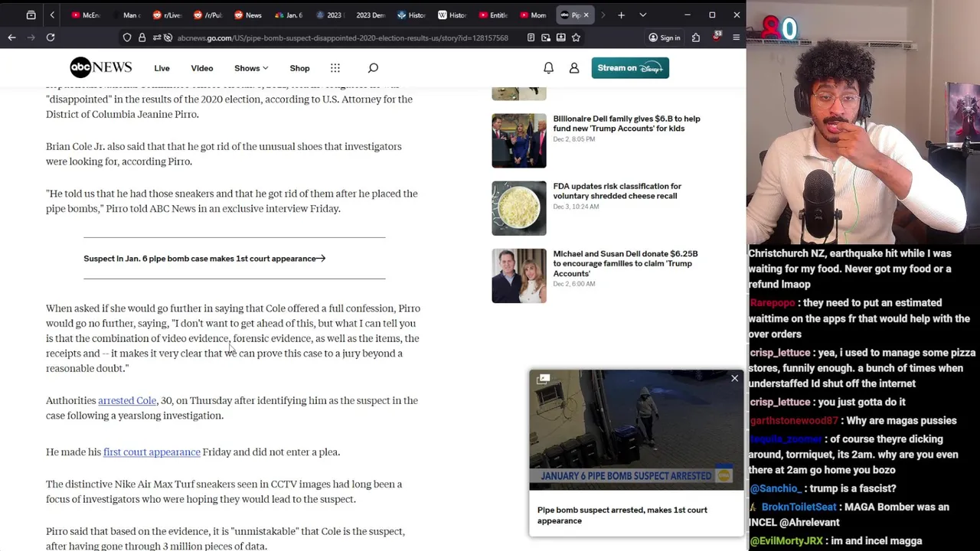This screenshot has width=980, height=551.
Task: Click the save page icon in address bar
Action: click(561, 37)
